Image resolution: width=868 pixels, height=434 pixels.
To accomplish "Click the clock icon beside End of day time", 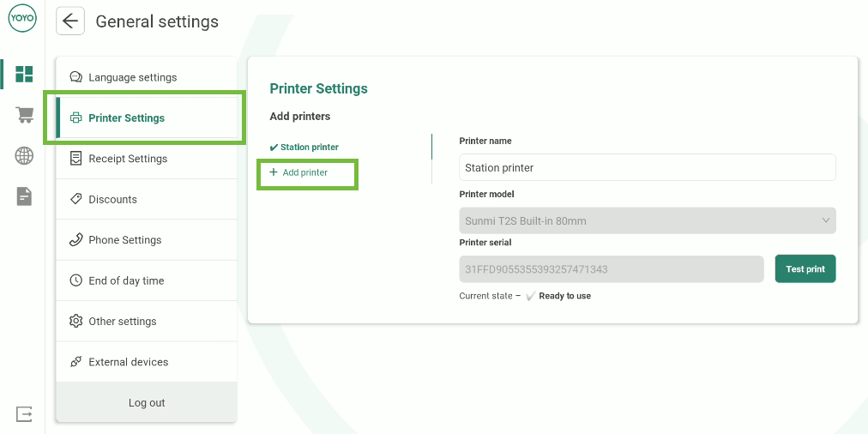I will (75, 280).
